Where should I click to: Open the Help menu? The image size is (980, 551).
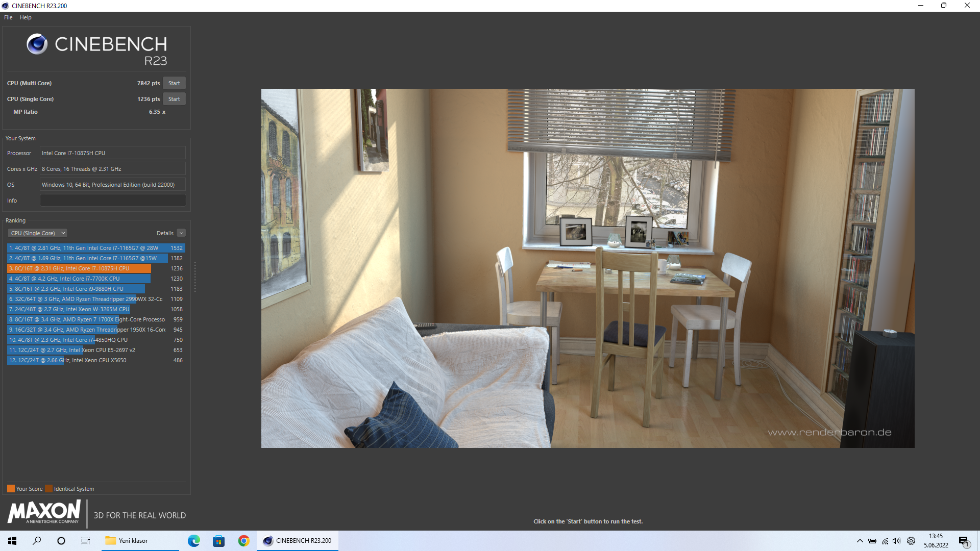[x=26, y=17]
